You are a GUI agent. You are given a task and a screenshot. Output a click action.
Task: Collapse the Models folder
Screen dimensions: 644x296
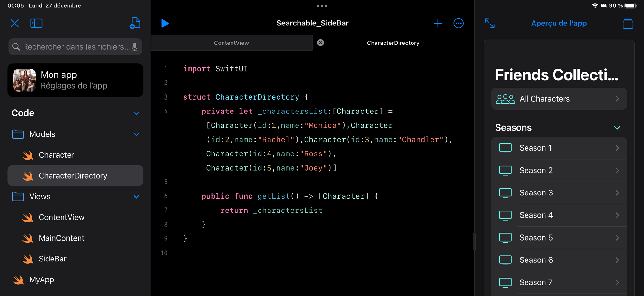(x=136, y=134)
